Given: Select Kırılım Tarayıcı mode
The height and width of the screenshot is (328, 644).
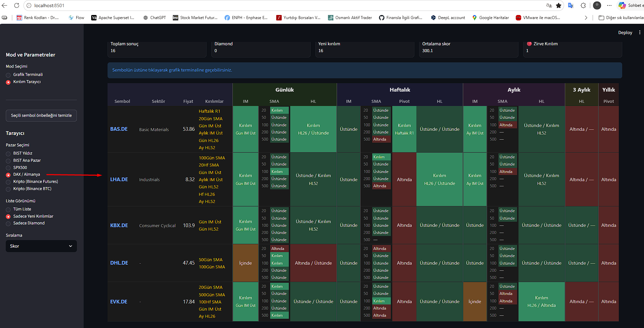Looking at the screenshot, I should (23, 82).
